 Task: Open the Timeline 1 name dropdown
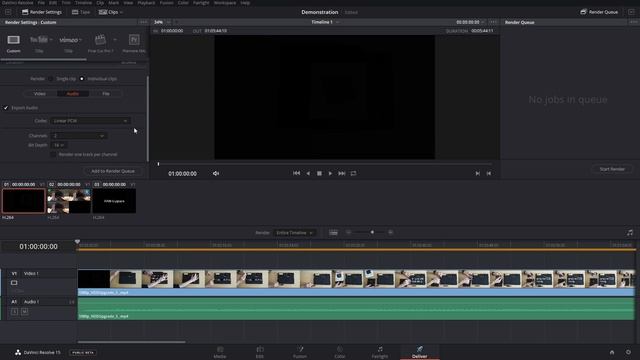325,22
